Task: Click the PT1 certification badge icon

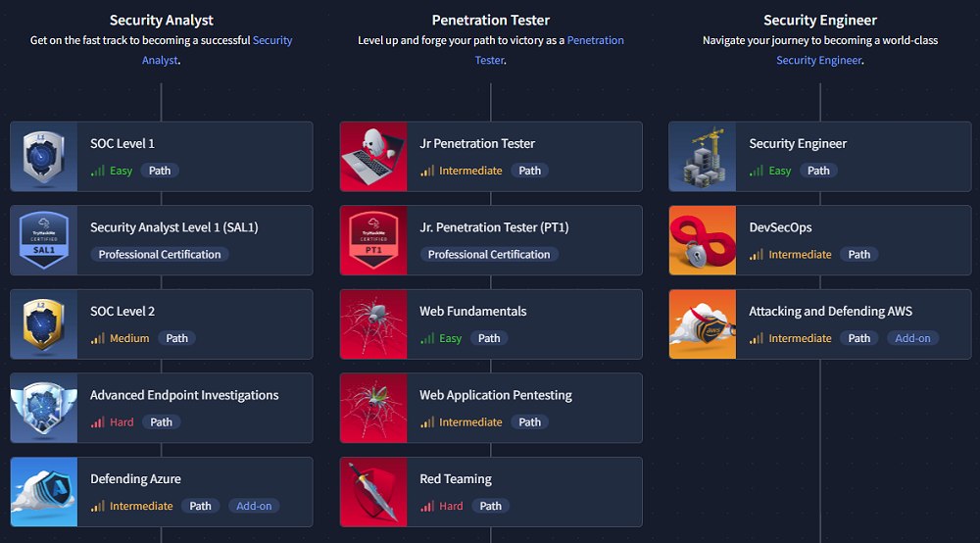Action: click(x=373, y=240)
